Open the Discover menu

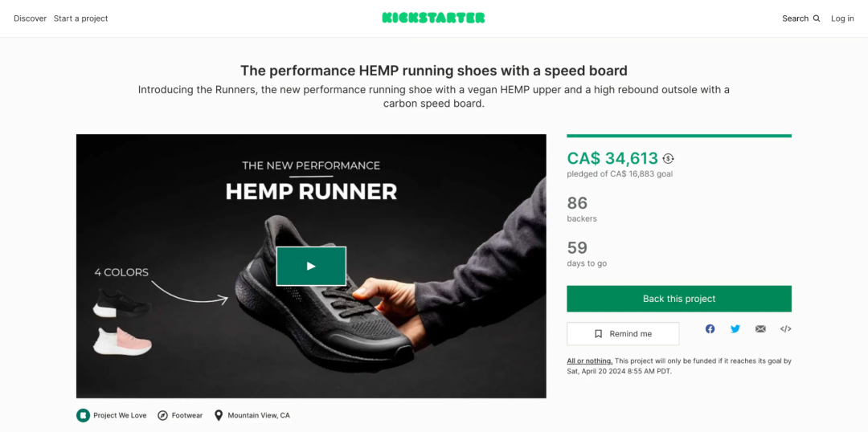30,18
